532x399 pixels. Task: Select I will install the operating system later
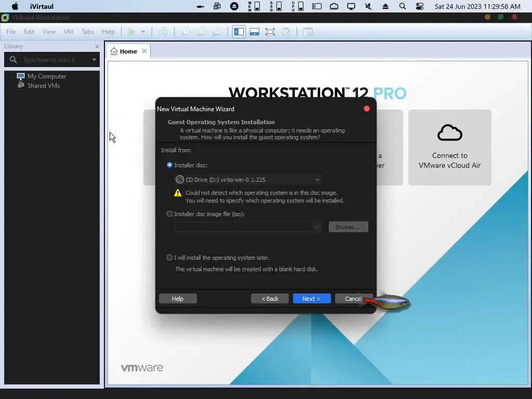(170, 258)
